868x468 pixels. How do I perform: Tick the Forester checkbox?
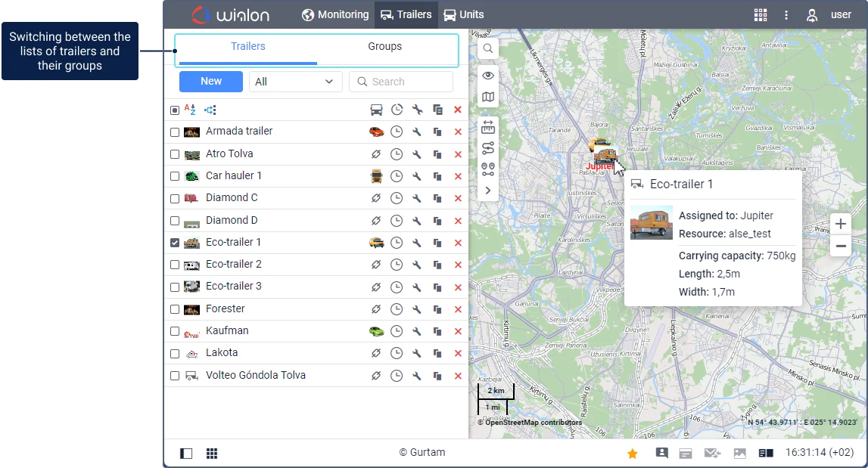(175, 309)
